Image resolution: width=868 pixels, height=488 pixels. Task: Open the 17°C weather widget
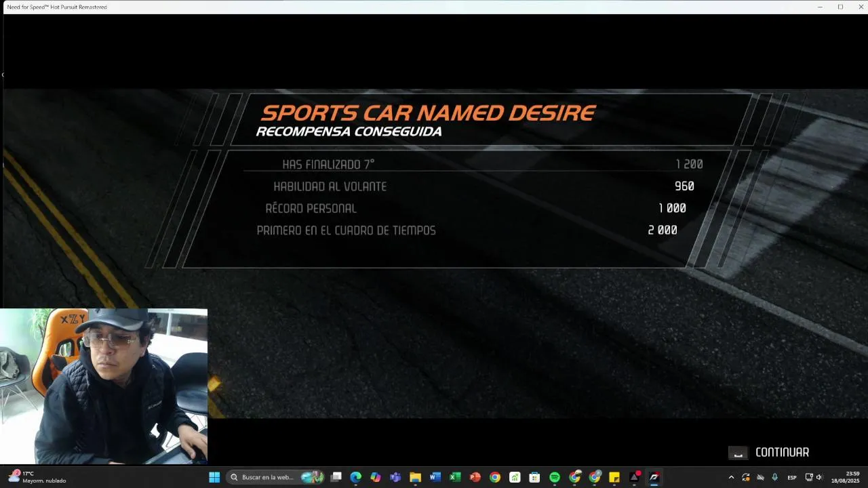[x=37, y=477]
